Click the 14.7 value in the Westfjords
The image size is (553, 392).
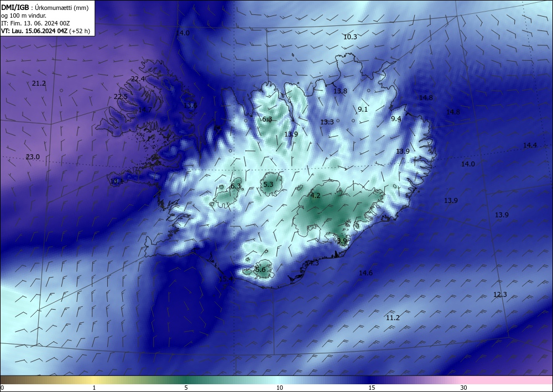[x=145, y=110]
